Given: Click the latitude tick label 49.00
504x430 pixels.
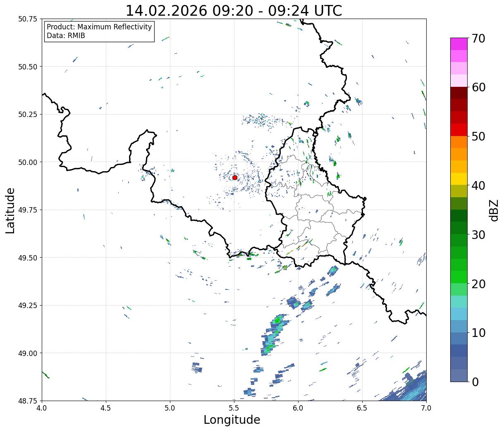Looking at the screenshot, I should [x=28, y=353].
